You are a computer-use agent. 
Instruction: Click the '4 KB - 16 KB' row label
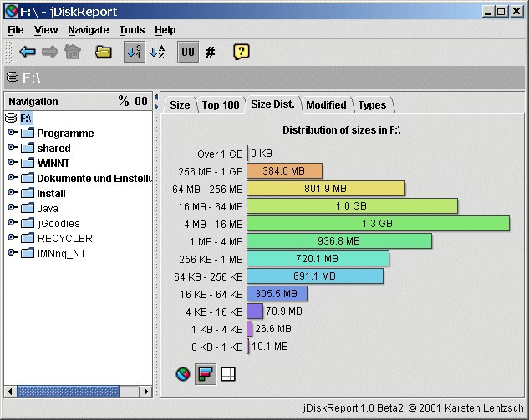[x=214, y=311]
